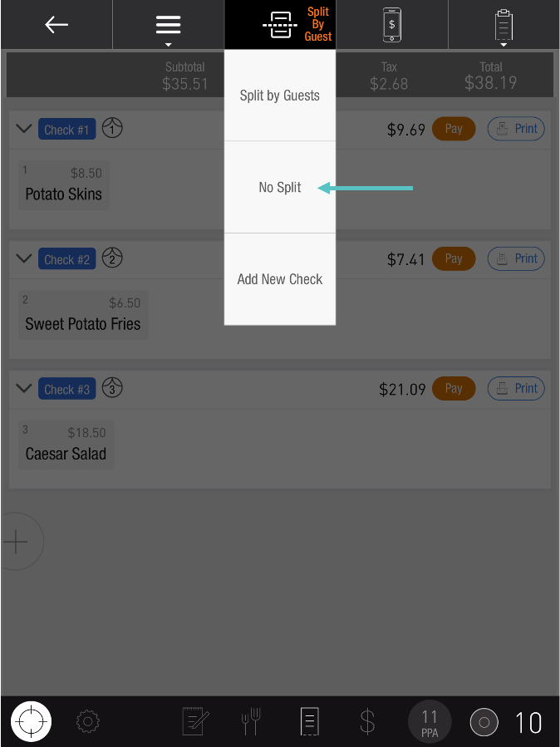The height and width of the screenshot is (747, 560).
Task: Open the notes pencil icon
Action: [195, 721]
